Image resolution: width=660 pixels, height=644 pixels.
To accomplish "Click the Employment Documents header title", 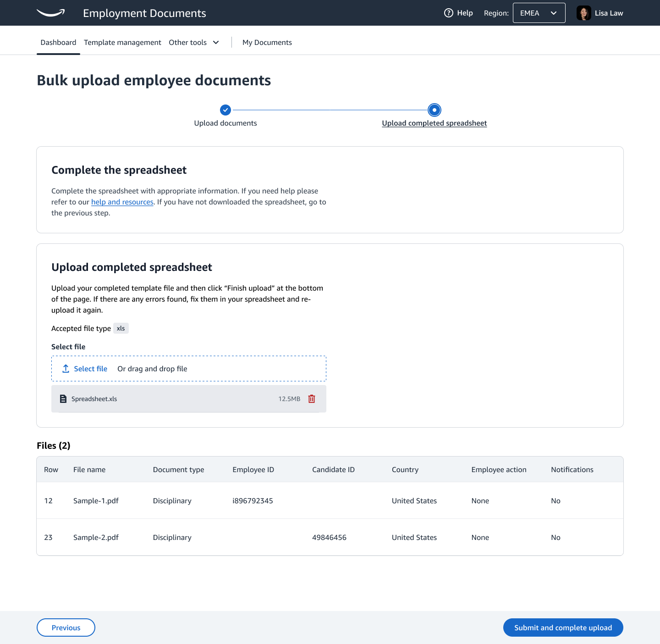I will 144,13.
